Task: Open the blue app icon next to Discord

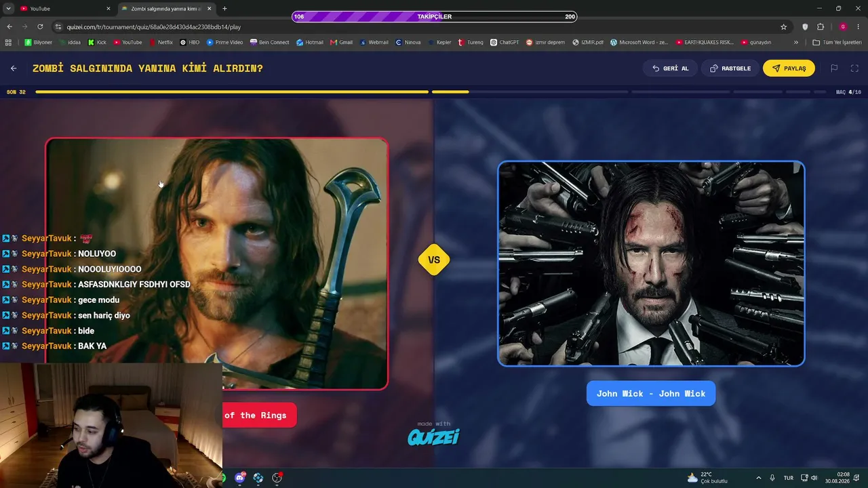Action: 258,478
